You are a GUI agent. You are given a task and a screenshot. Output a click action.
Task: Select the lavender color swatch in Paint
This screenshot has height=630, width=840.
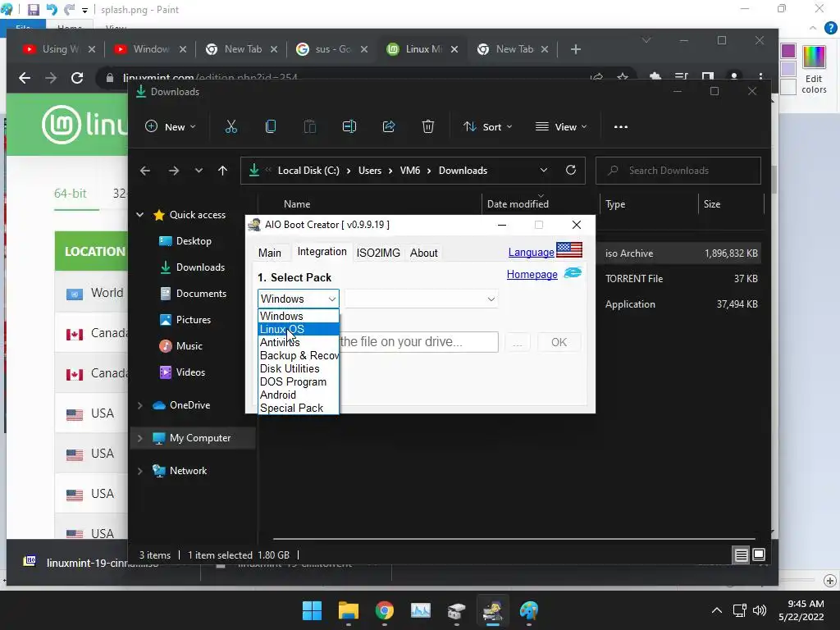788,69
